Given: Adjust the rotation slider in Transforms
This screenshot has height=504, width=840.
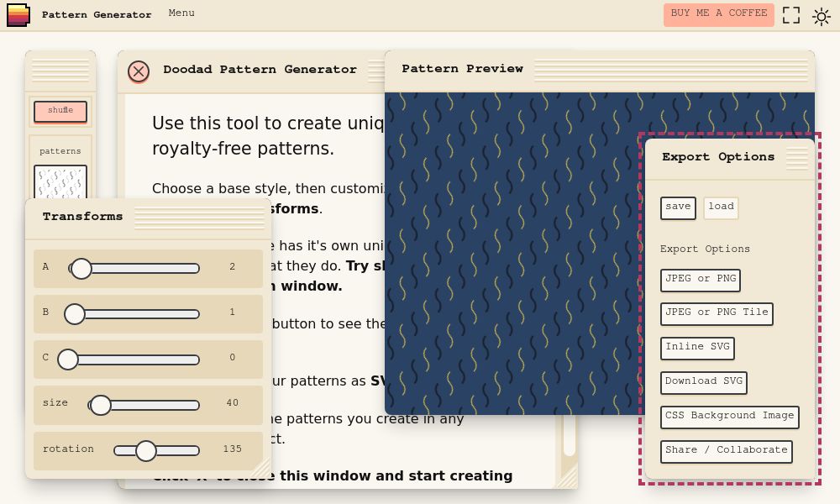Looking at the screenshot, I should [148, 451].
